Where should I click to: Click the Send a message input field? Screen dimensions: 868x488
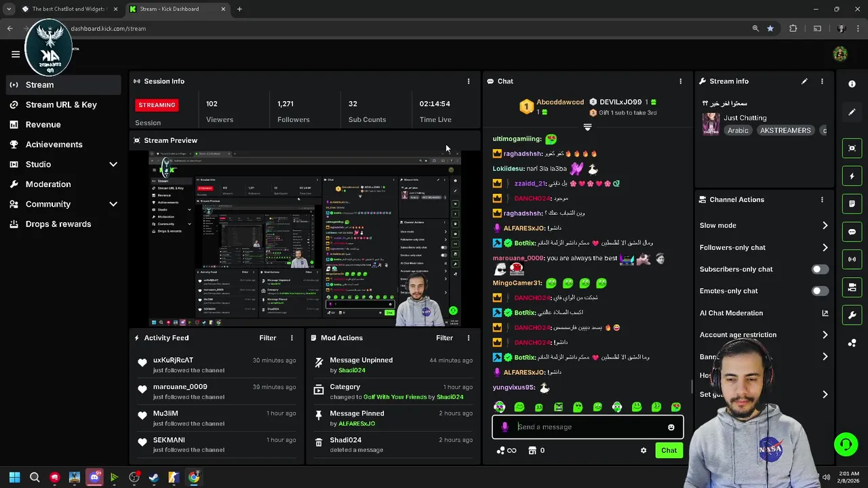pos(587,427)
